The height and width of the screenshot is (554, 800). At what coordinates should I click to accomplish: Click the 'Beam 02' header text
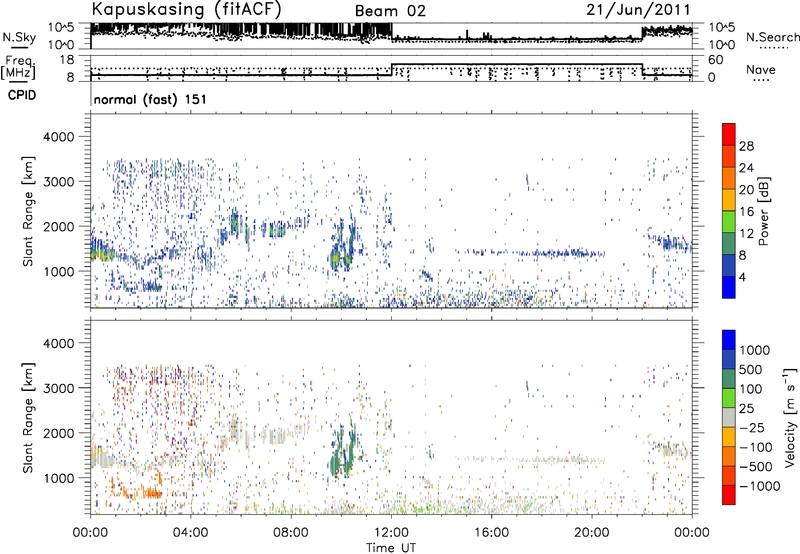pyautogui.click(x=390, y=11)
